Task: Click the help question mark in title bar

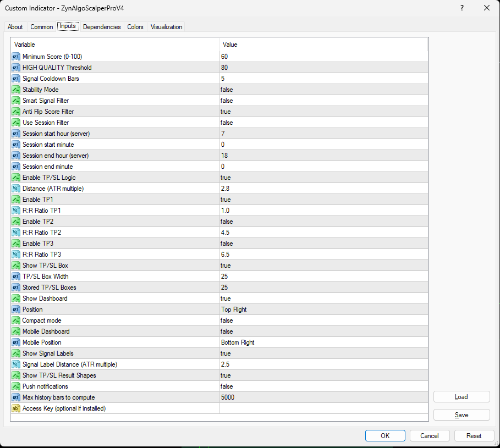Action: (x=461, y=8)
